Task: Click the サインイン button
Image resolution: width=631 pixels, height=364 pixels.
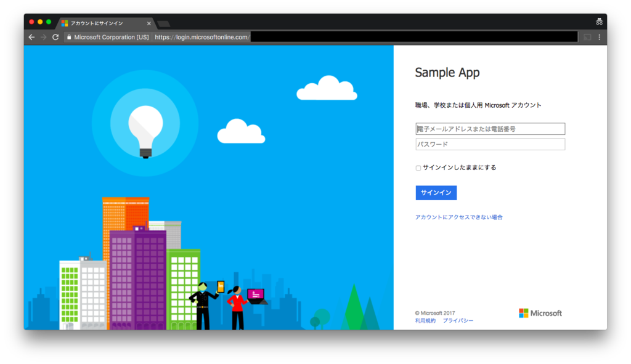Action: click(x=436, y=193)
